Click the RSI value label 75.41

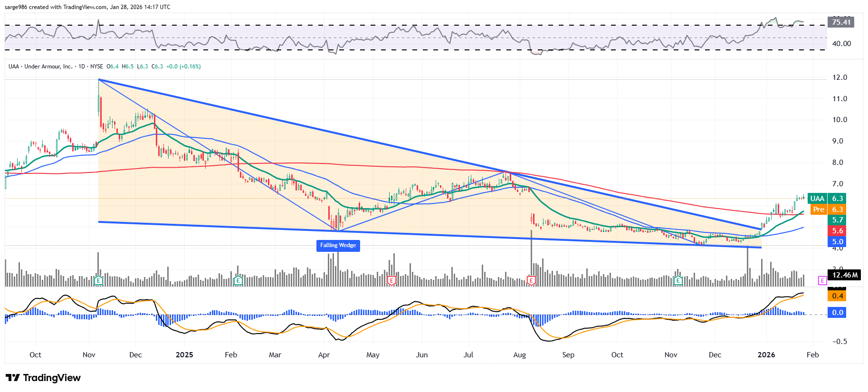point(841,22)
